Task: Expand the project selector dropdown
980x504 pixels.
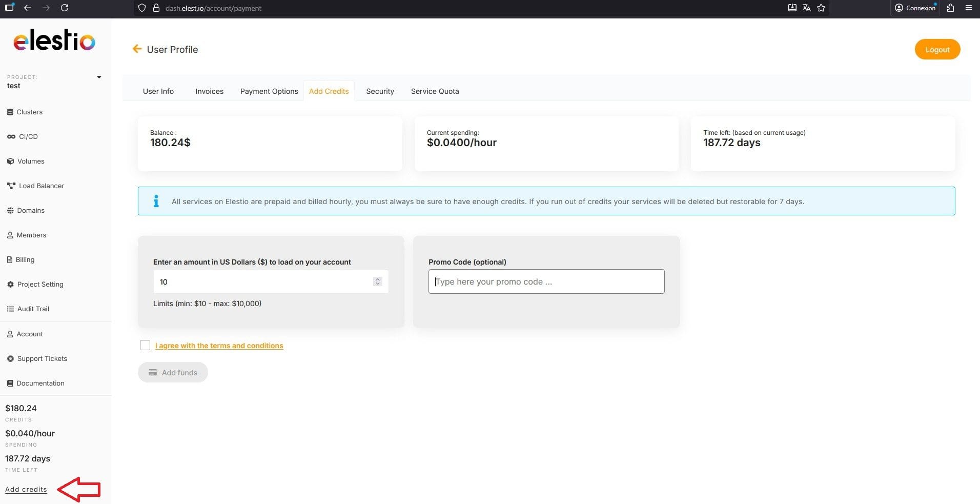Action: pyautogui.click(x=99, y=77)
